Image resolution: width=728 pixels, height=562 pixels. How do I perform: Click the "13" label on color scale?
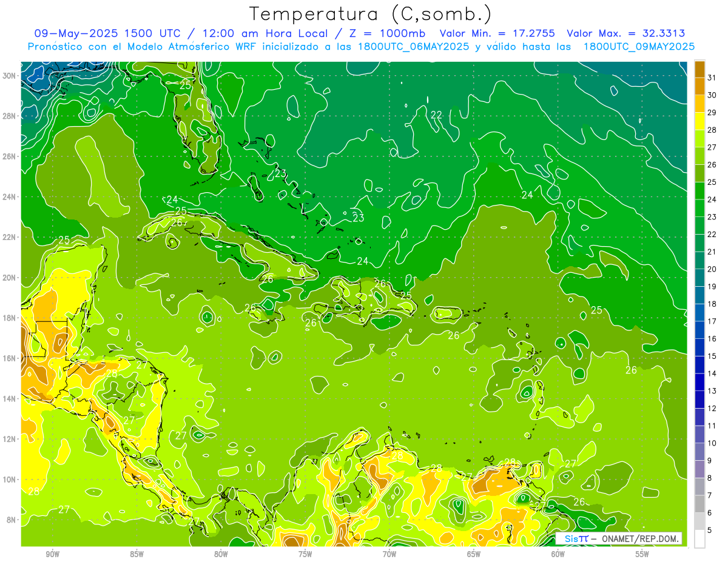(x=712, y=390)
